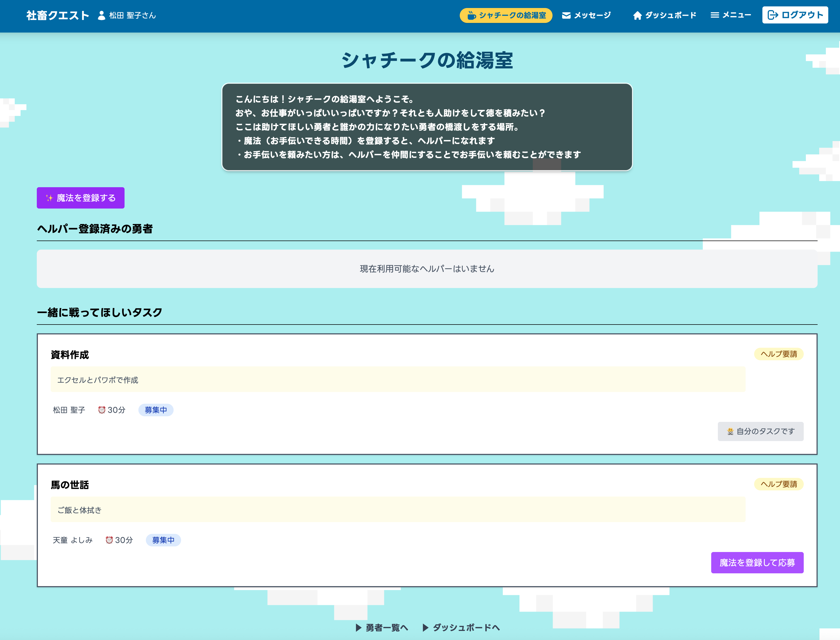Click the hamburger menu icon
840x640 pixels.
point(715,15)
